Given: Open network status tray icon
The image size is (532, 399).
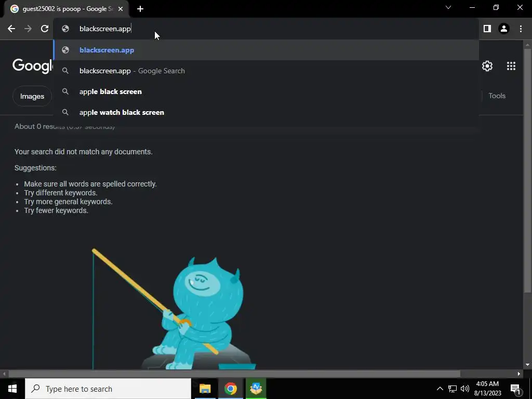Looking at the screenshot, I should click(x=453, y=389).
